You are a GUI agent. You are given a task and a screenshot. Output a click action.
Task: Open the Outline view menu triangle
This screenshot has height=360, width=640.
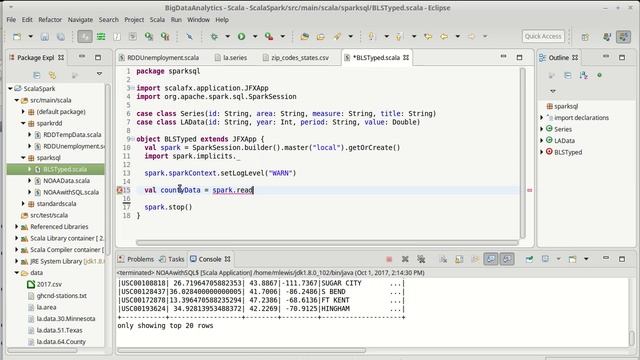tap(553, 91)
